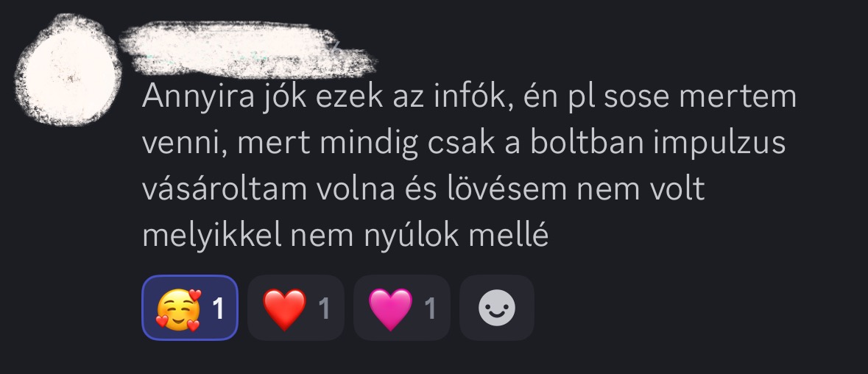Click the blurred username above the message
This screenshot has height=374, width=868.
(x=247, y=49)
